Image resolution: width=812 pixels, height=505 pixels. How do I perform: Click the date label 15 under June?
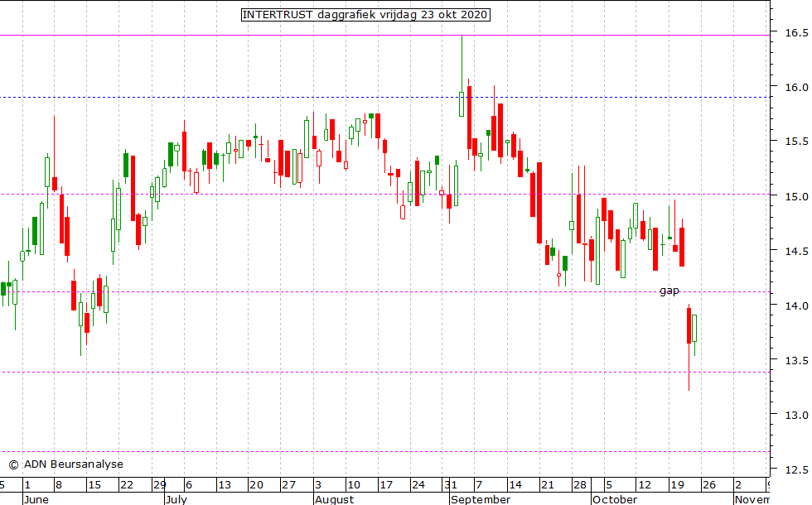coord(94,485)
